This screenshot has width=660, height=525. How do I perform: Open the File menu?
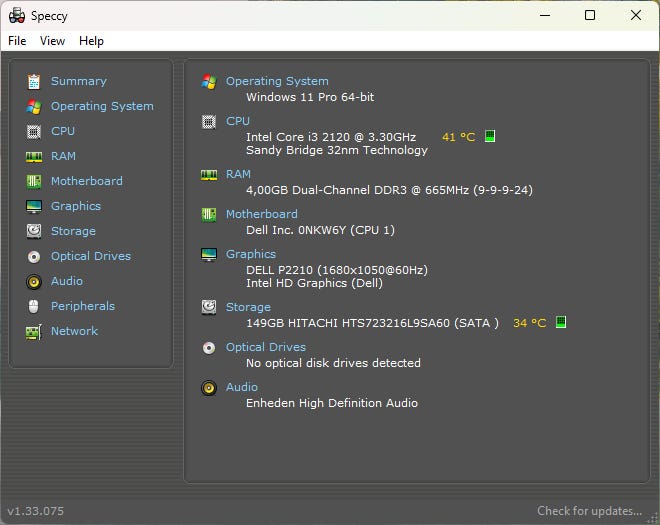(17, 41)
